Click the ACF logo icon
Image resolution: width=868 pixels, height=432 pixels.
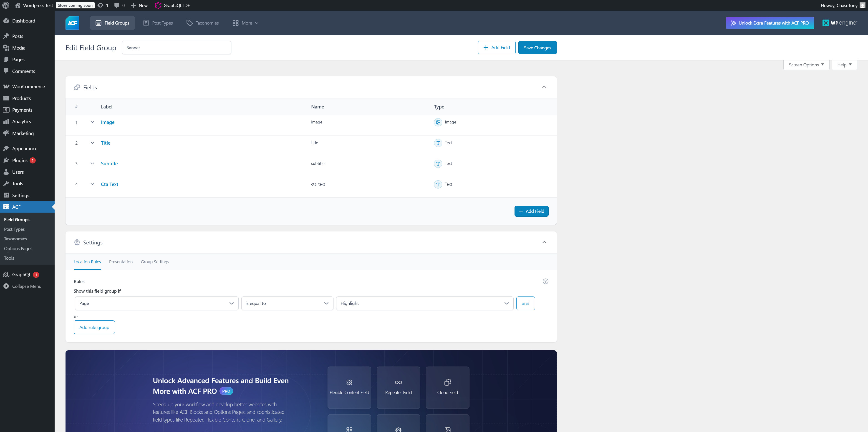click(72, 23)
